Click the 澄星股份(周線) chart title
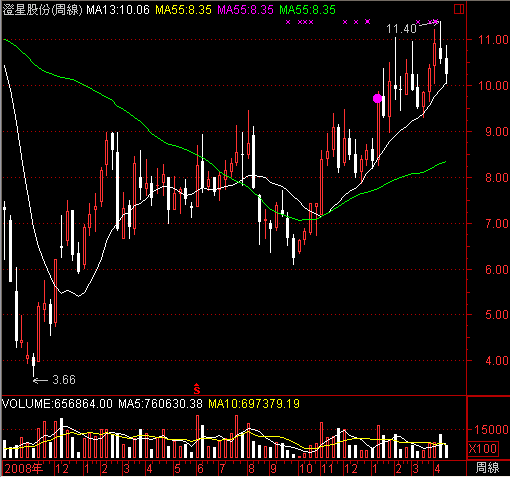This screenshot has width=510, height=477. coord(42,10)
